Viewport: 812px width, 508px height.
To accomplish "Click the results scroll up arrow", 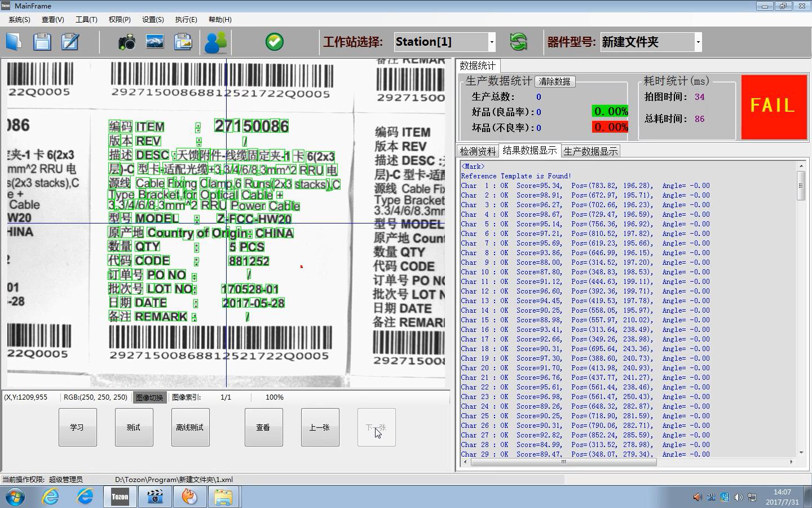I will (801, 166).
